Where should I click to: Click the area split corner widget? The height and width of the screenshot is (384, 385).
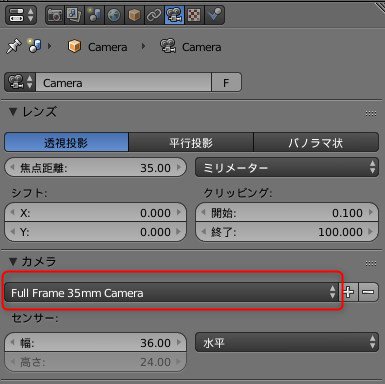coord(379,7)
